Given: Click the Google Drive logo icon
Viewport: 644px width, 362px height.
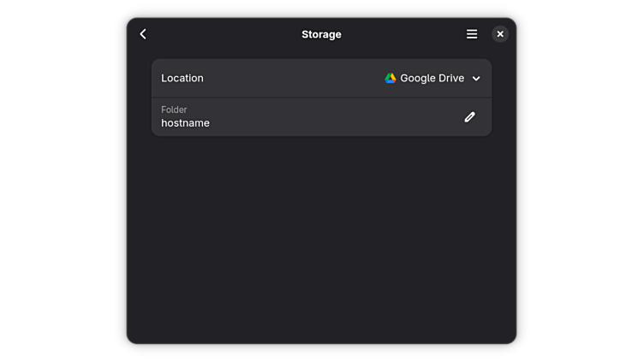Looking at the screenshot, I should point(391,78).
